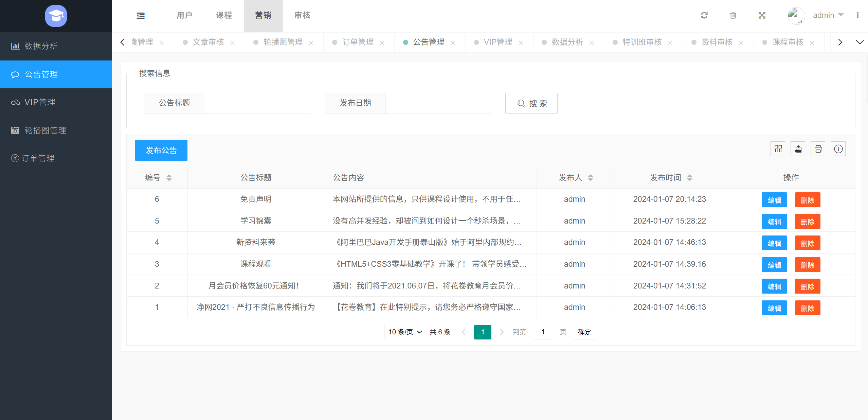Collapse the sidebar with the menu-fold icon

[x=141, y=16]
